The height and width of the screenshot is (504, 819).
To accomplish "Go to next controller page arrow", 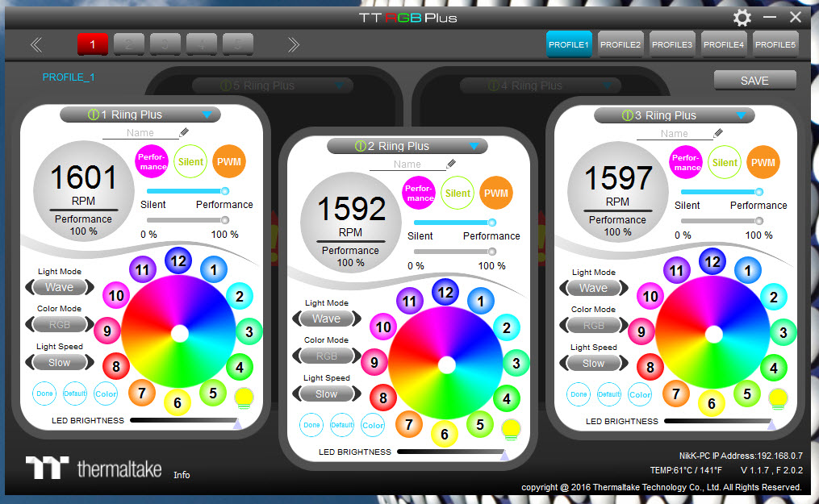I will (x=294, y=45).
